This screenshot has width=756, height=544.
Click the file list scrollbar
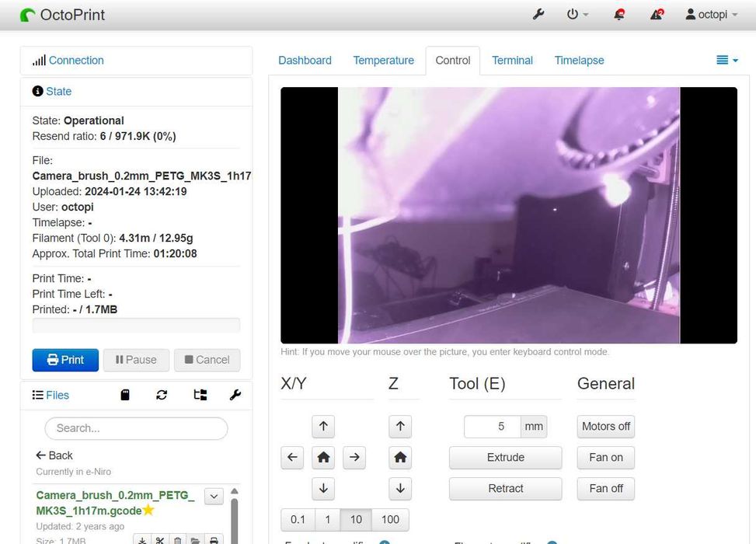pos(235,520)
